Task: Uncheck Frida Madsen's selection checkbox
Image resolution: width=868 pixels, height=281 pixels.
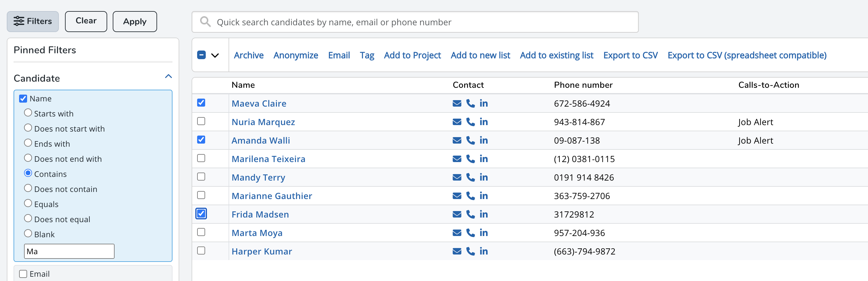Action: [201, 214]
